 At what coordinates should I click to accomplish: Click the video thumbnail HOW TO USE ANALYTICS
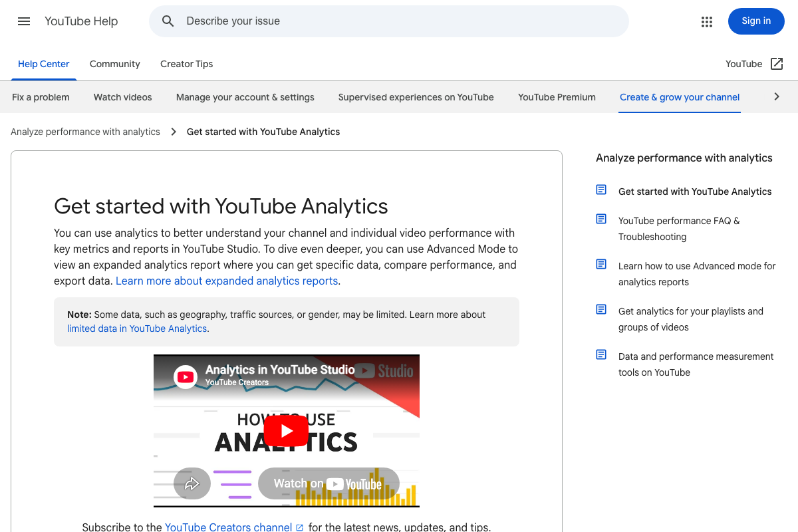287,431
